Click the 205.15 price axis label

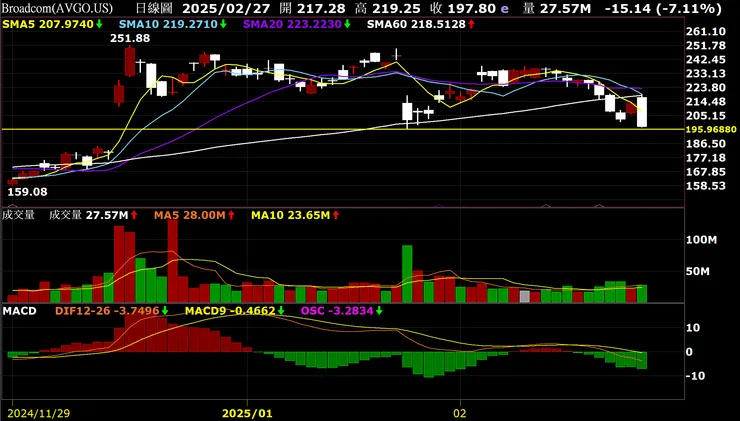point(705,116)
